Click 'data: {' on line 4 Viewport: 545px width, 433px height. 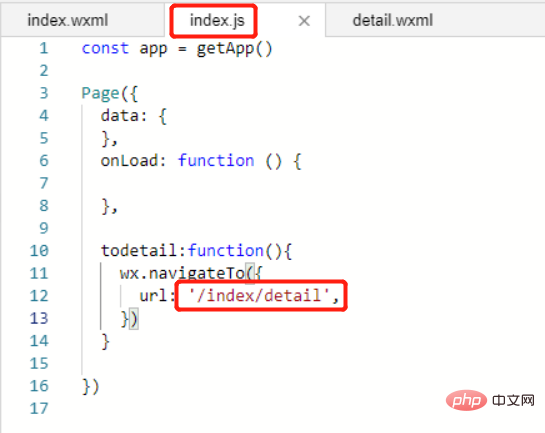tap(134, 116)
